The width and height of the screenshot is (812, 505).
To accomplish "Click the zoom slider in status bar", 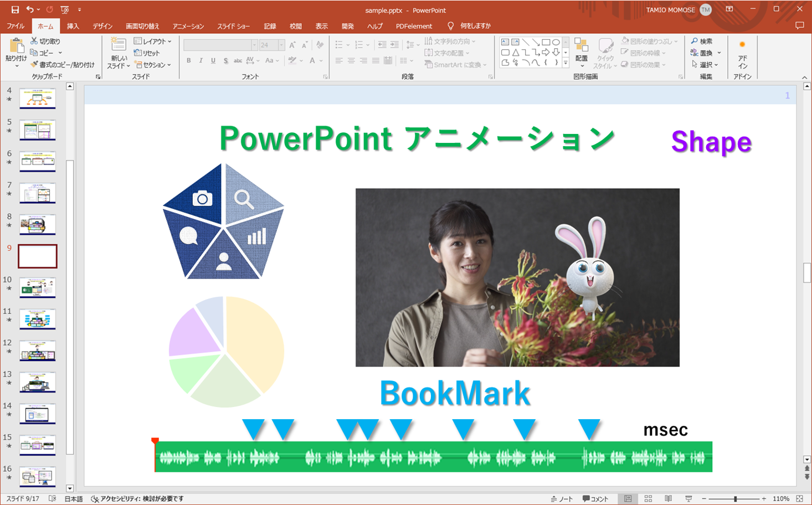I will tap(735, 499).
